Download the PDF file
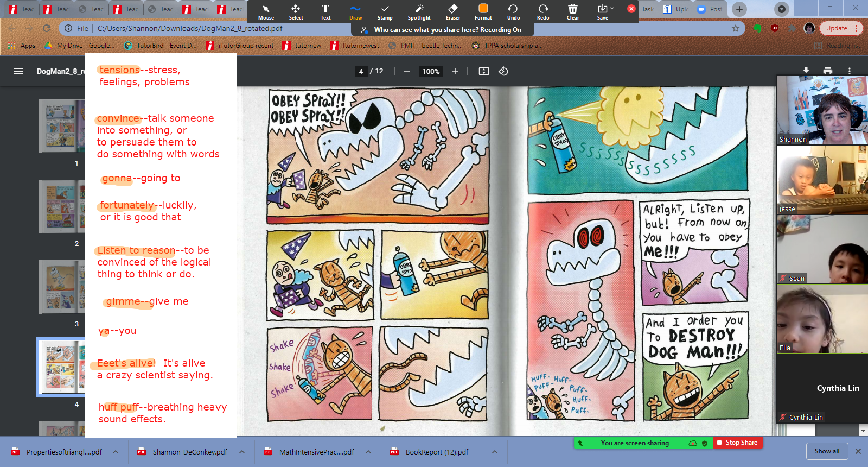This screenshot has height=467, width=868. tap(806, 71)
